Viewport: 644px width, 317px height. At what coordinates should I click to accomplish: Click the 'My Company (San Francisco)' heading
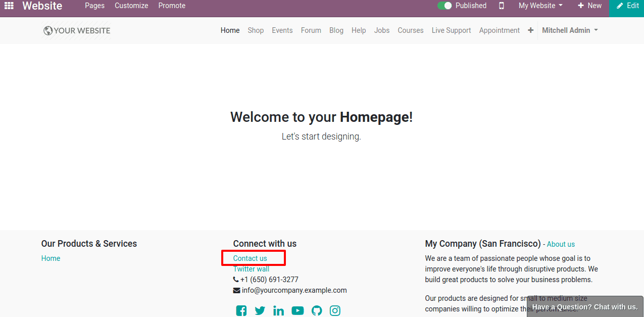pyautogui.click(x=483, y=244)
